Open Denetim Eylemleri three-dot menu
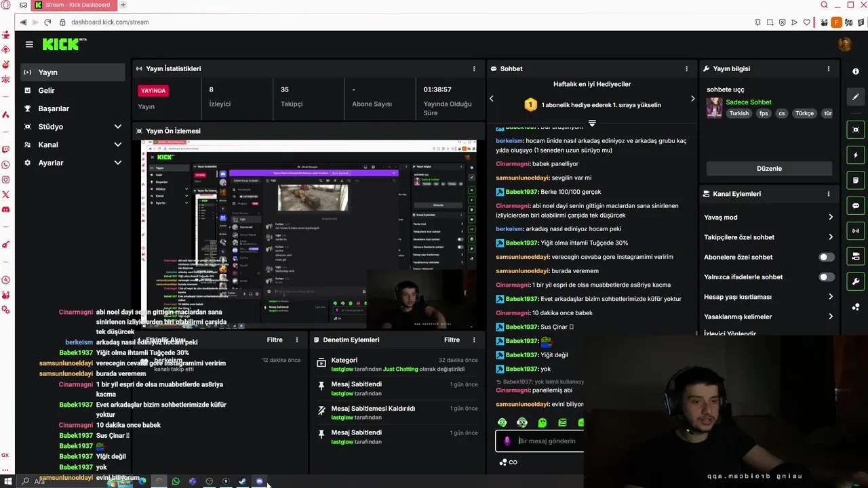The width and height of the screenshot is (868, 488). [x=474, y=340]
